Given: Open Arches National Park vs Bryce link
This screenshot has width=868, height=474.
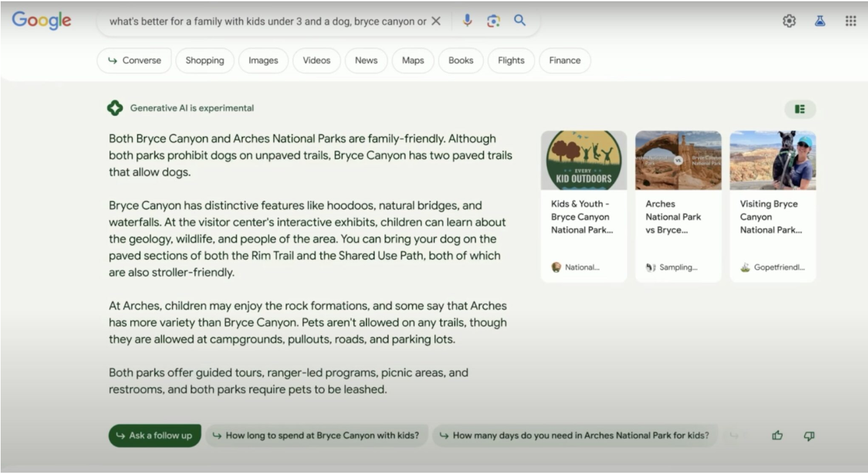Looking at the screenshot, I should click(673, 217).
